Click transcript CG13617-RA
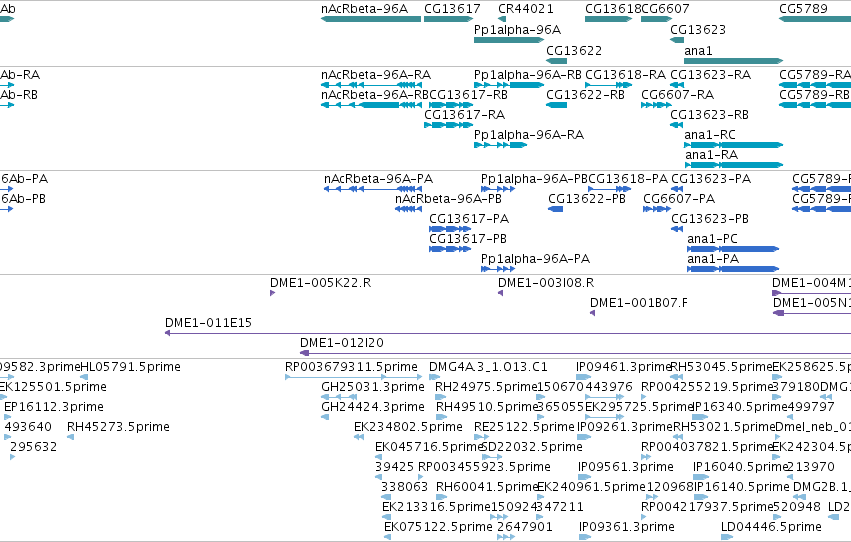The image size is (851, 542). [x=448, y=125]
